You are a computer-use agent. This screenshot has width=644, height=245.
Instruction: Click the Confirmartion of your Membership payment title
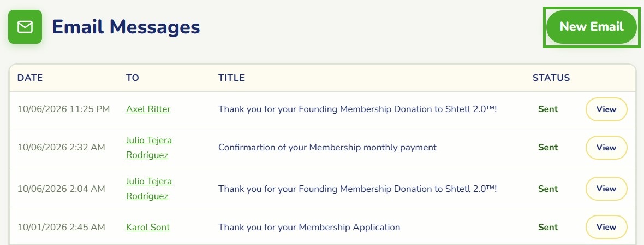point(327,148)
